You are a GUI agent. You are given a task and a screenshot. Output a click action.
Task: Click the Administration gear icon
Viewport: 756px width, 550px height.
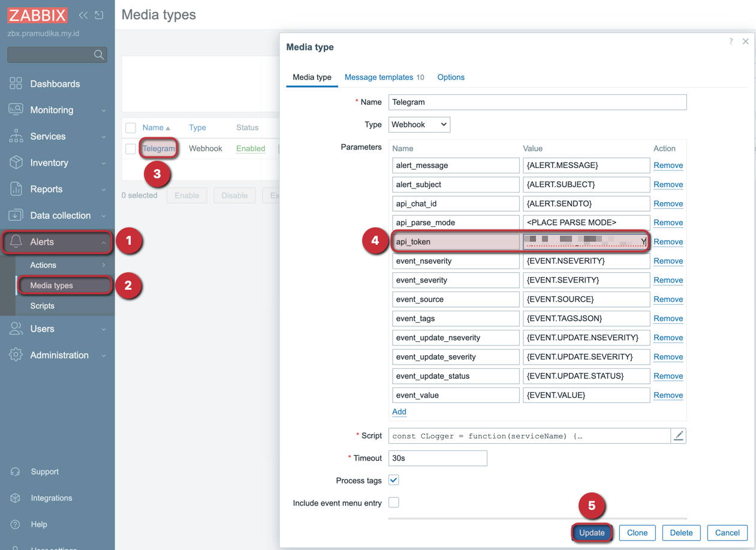pyautogui.click(x=16, y=355)
